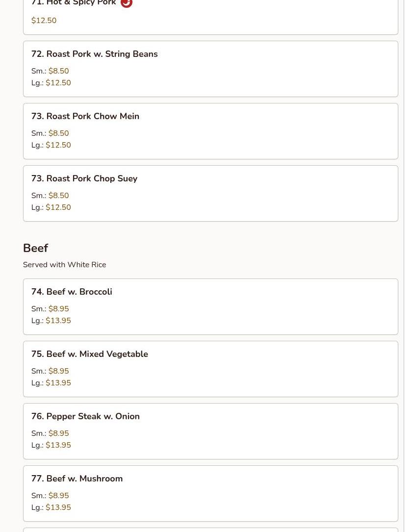Select the 73. Roast Pork Chow Mein item
Viewport: 414px width, 532px height.
point(85,116)
